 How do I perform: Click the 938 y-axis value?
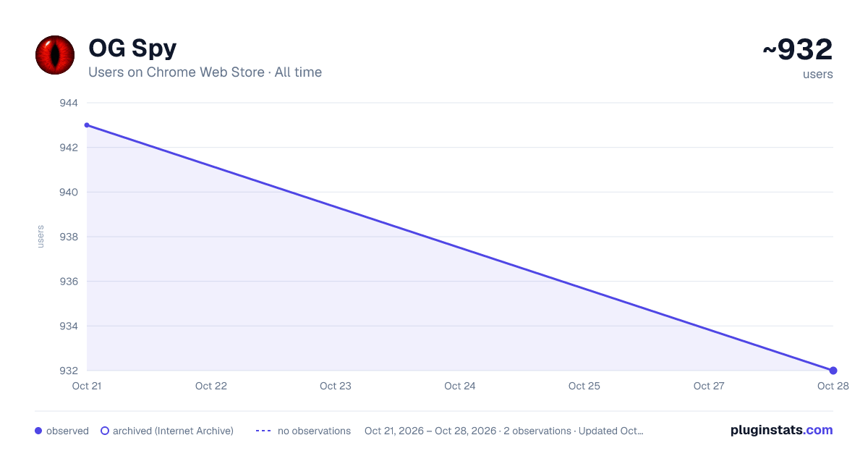click(69, 237)
